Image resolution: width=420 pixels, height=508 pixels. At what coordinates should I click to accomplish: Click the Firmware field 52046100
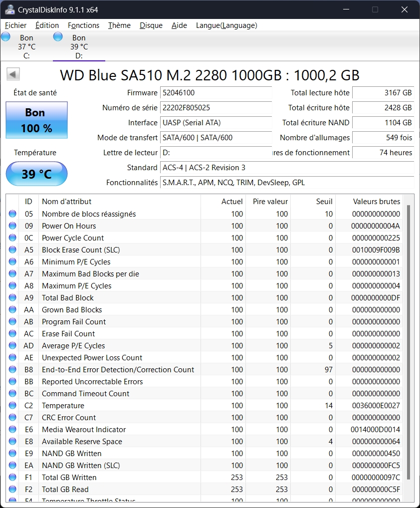coord(215,93)
